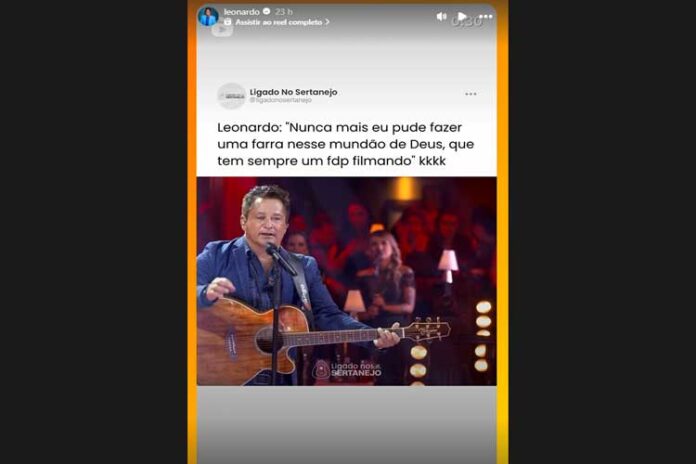Viewport: 696px width, 464px height.
Task: Open the singer with guitar video thumbnail
Action: 347,281
